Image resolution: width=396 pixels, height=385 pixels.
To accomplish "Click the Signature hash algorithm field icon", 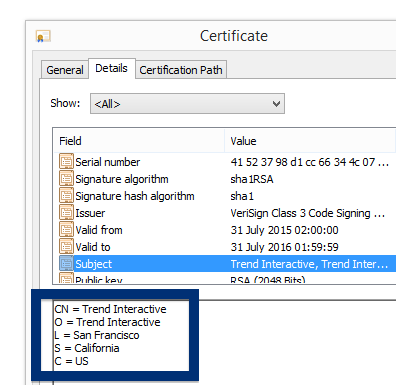I will [x=66, y=196].
